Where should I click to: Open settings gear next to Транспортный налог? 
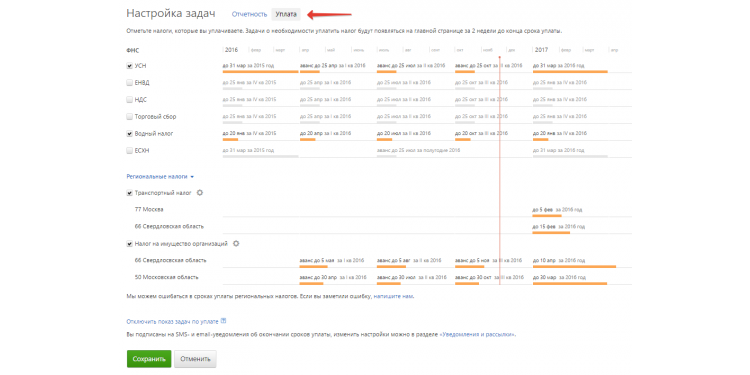pyautogui.click(x=200, y=193)
